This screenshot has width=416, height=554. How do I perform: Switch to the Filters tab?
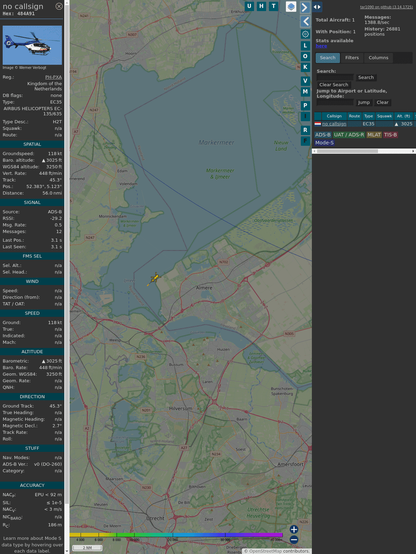click(352, 58)
